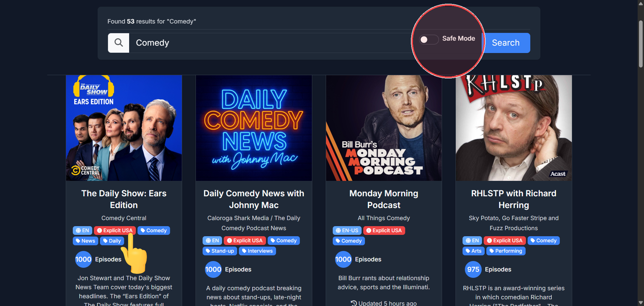
Task: Click the magnifying glass search icon
Action: click(x=118, y=43)
